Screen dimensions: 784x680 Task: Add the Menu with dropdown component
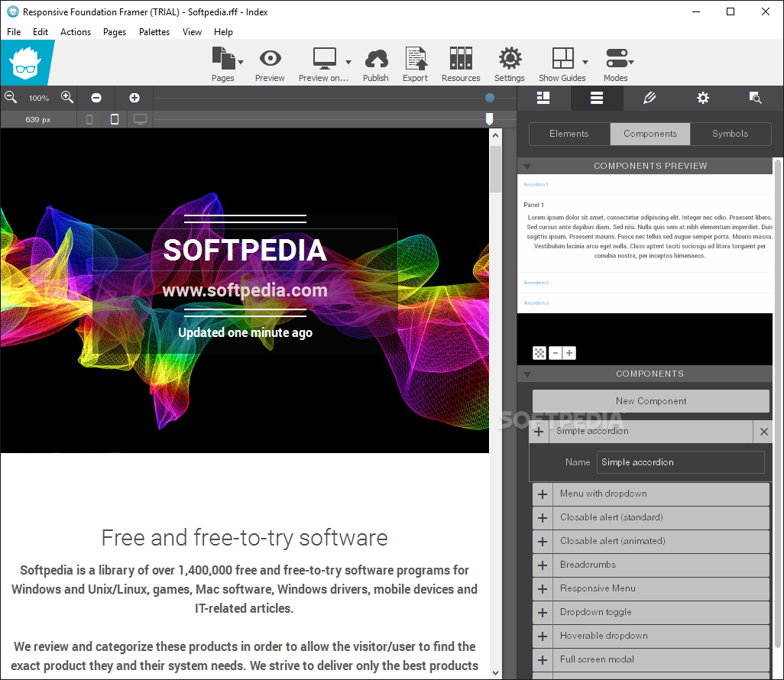[543, 494]
